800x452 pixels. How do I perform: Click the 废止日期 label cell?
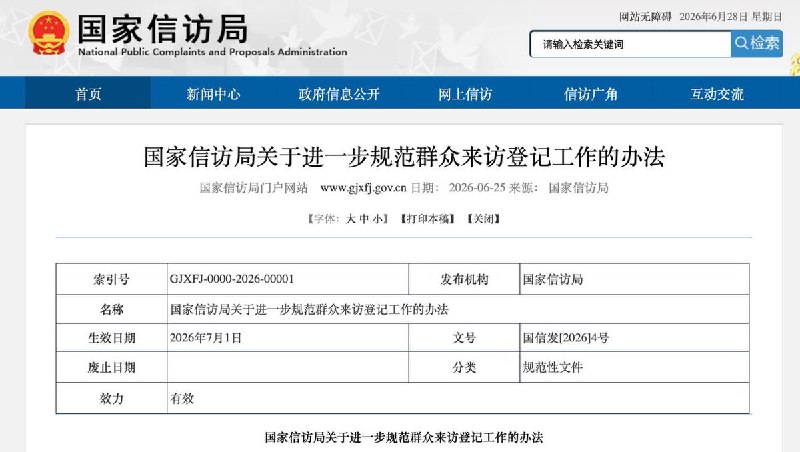(x=112, y=367)
